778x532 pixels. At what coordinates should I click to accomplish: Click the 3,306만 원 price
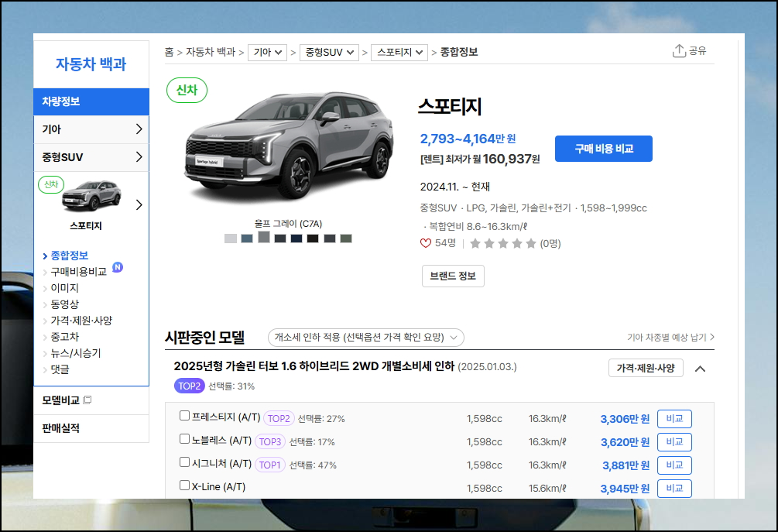tap(625, 419)
